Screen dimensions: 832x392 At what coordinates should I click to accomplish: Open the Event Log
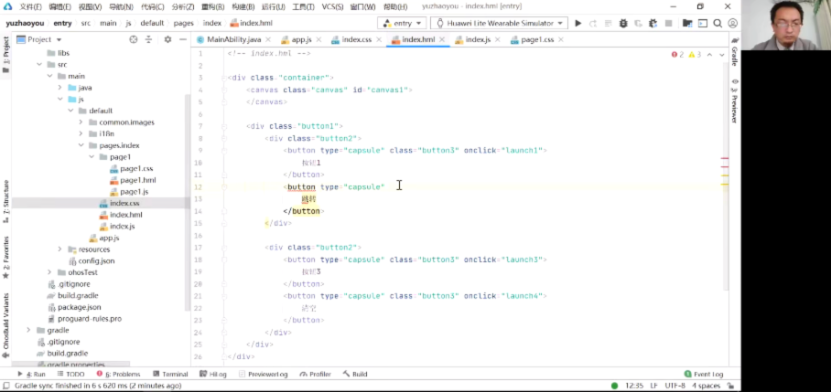tap(704, 374)
